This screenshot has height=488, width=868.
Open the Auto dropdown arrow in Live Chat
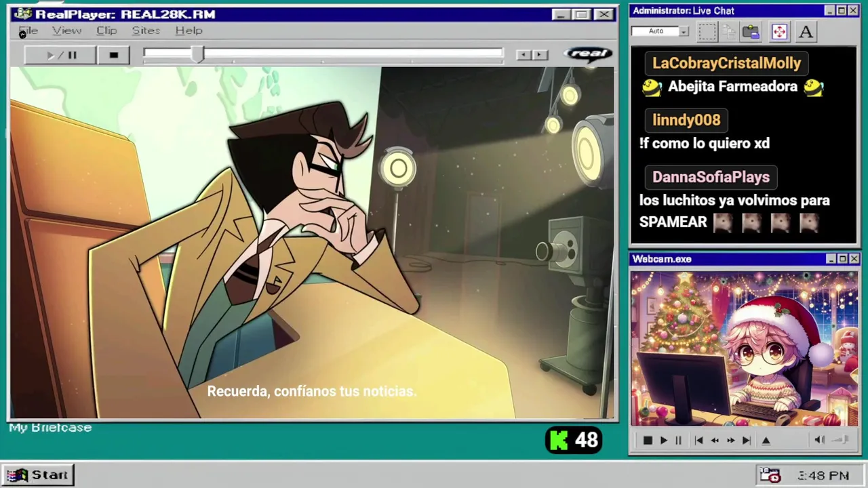684,31
